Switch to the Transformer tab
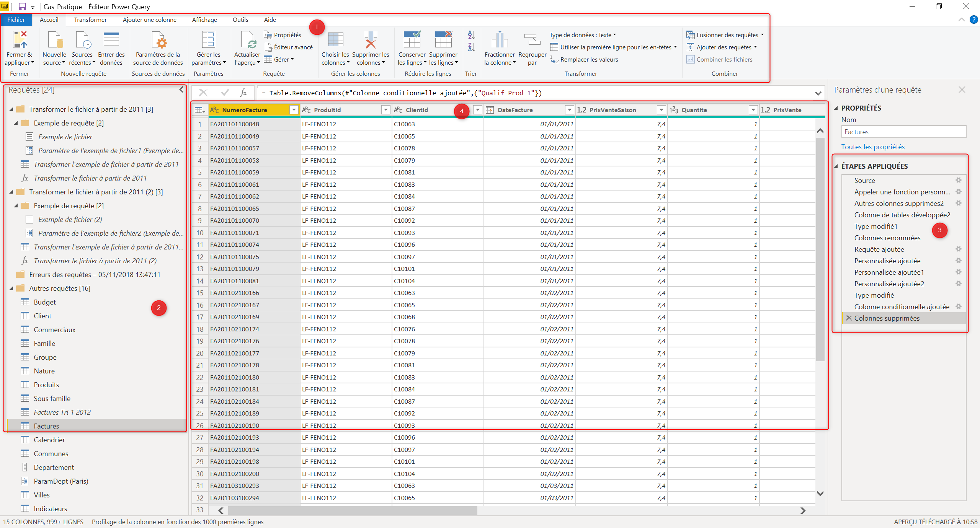 (x=90, y=20)
